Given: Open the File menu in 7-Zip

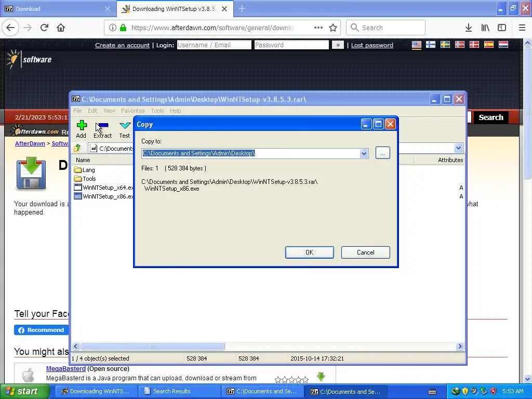Looking at the screenshot, I should (x=77, y=111).
